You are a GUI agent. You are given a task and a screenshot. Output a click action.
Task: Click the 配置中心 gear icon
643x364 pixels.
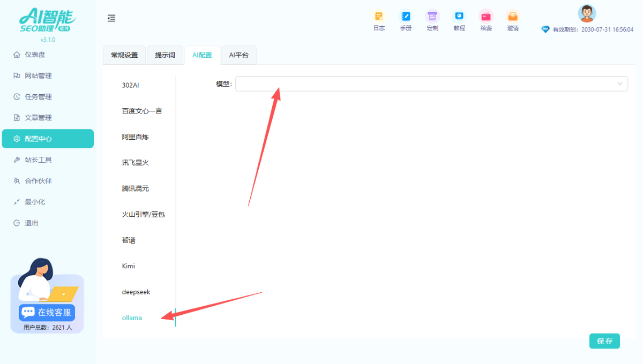(x=17, y=139)
